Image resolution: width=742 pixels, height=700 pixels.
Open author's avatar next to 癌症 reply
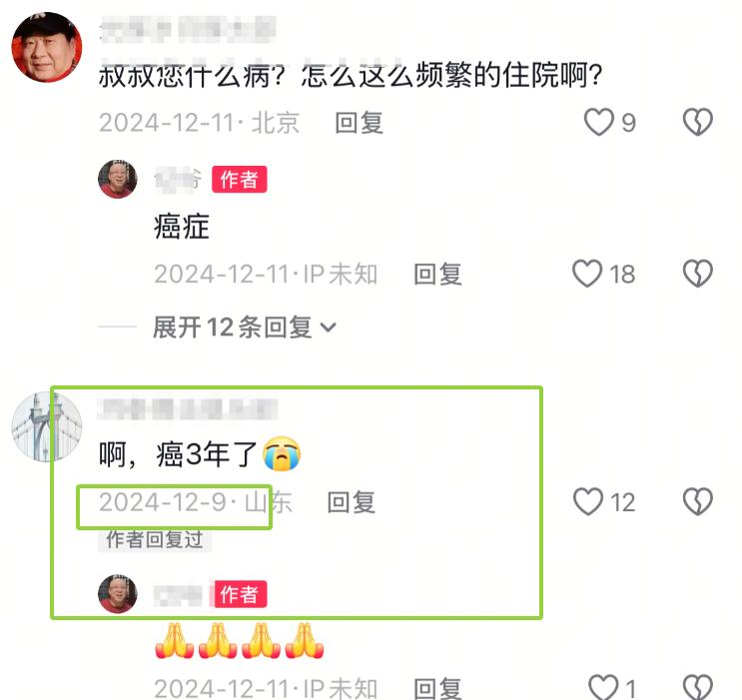tap(118, 180)
